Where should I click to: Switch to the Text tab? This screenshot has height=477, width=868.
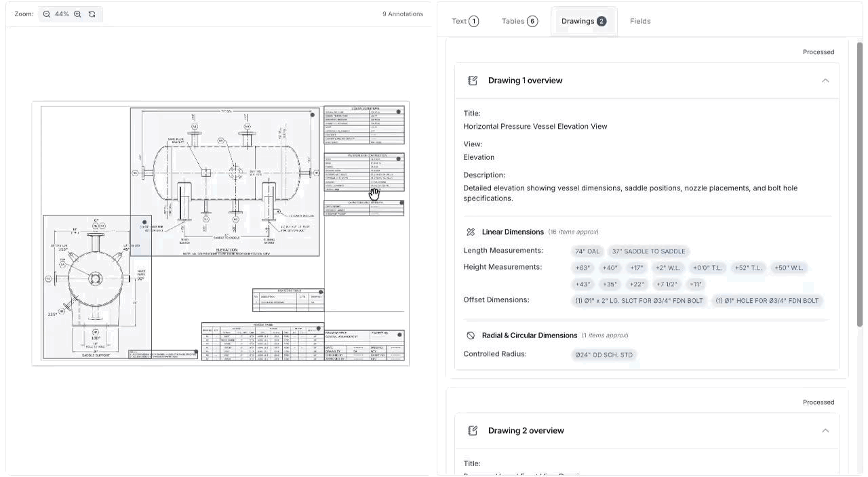coord(465,21)
